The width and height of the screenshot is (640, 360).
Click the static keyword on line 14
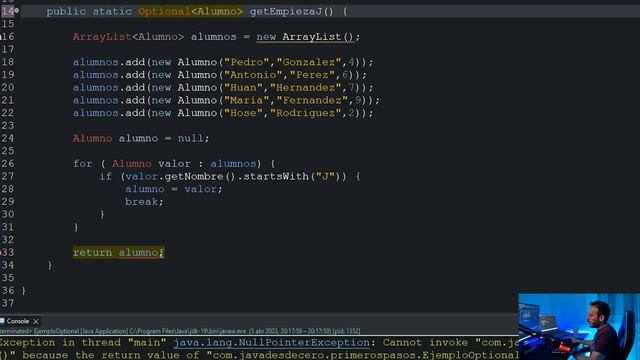pos(112,11)
